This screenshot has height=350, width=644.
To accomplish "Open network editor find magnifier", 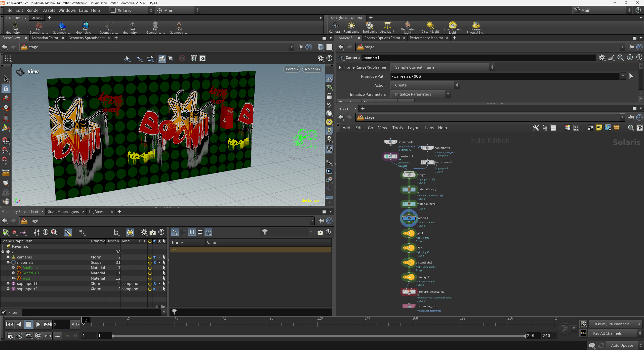I will click(x=631, y=128).
